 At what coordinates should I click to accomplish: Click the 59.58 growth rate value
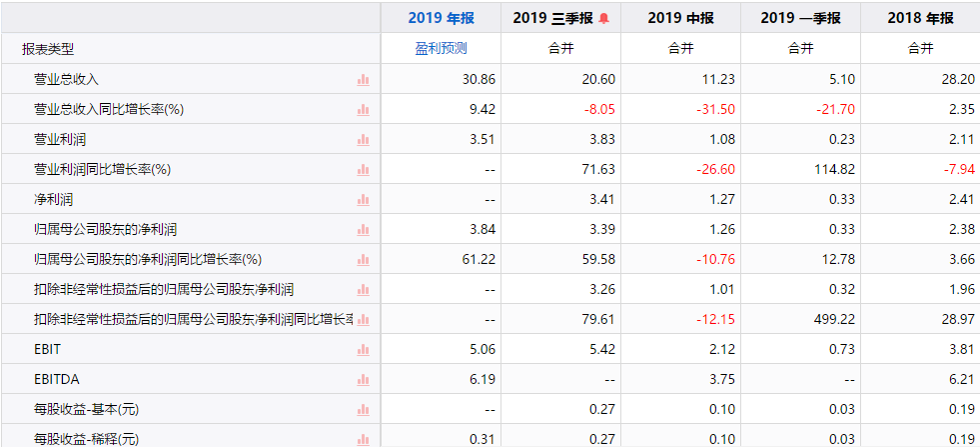click(x=599, y=260)
